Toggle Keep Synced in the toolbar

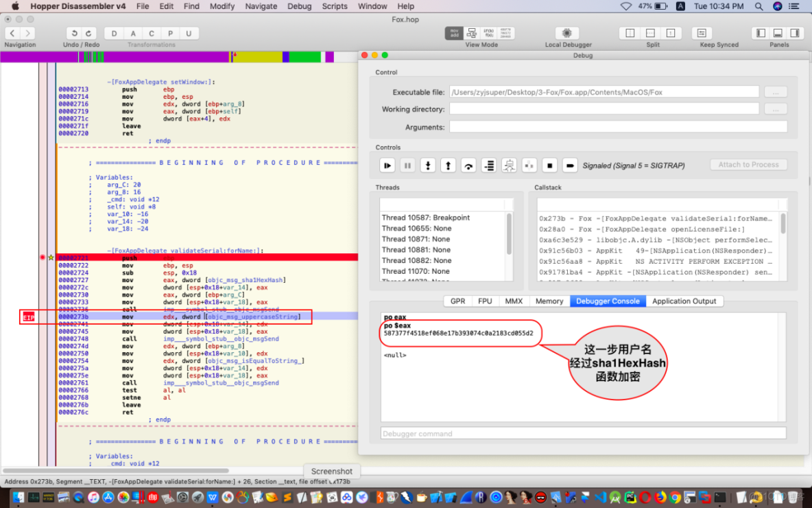[x=702, y=32]
